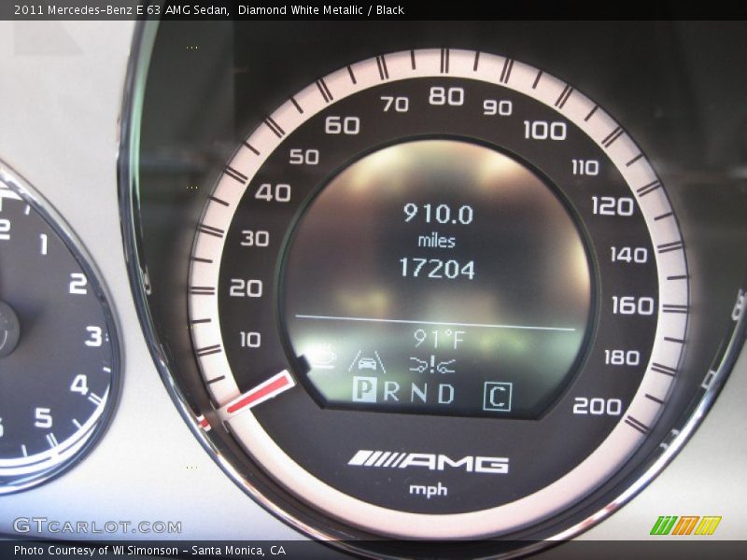Screen dimensions: 747x560
Task: Click the number 3 on the left gauge
Action: (94, 337)
